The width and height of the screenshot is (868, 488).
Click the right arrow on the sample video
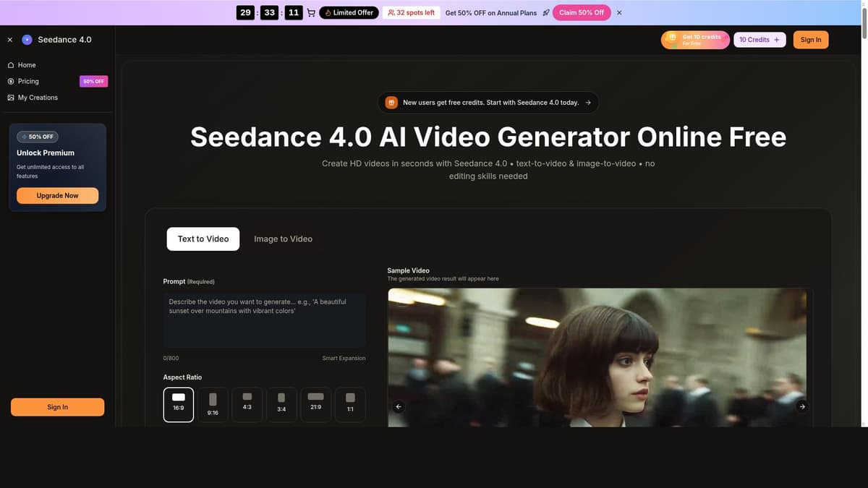coord(801,406)
